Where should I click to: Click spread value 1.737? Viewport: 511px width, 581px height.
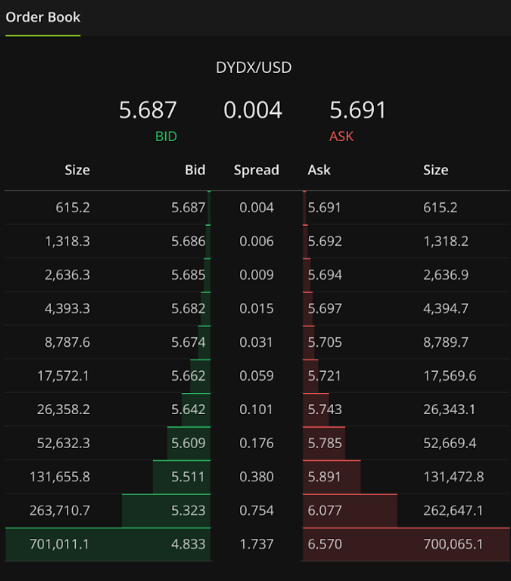click(x=256, y=544)
